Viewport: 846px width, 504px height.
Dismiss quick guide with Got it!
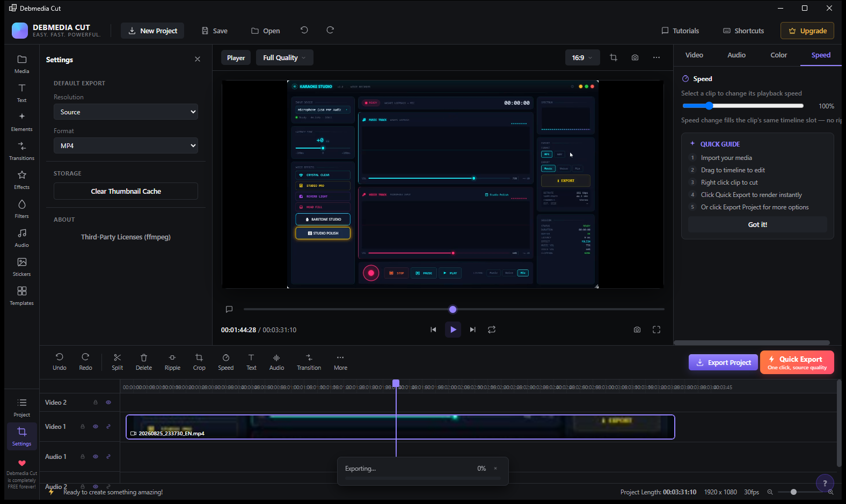(x=757, y=224)
